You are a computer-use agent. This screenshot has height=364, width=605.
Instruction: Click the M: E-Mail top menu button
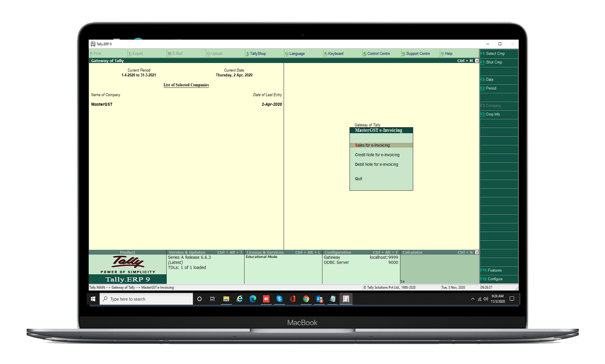[186, 53]
